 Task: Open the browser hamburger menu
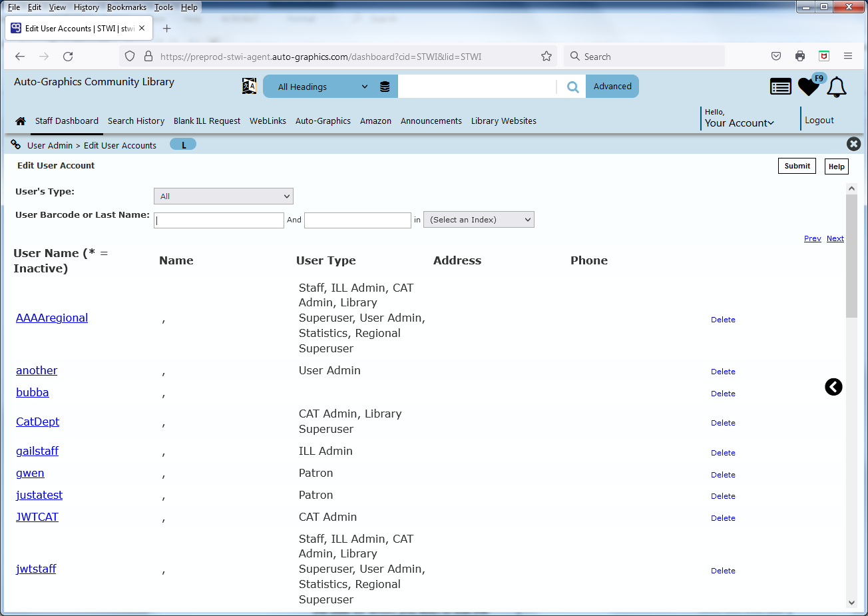[848, 57]
